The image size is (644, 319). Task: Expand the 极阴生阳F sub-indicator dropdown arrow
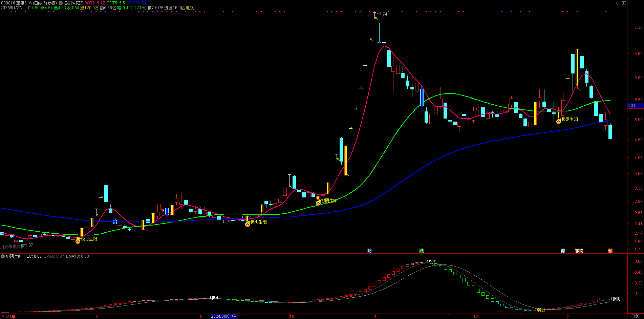click(x=3, y=256)
